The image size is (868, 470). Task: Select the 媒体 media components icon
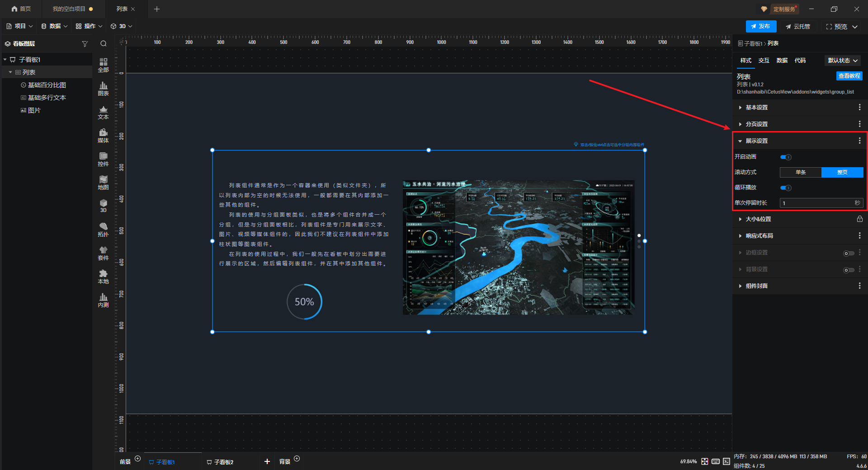point(103,136)
